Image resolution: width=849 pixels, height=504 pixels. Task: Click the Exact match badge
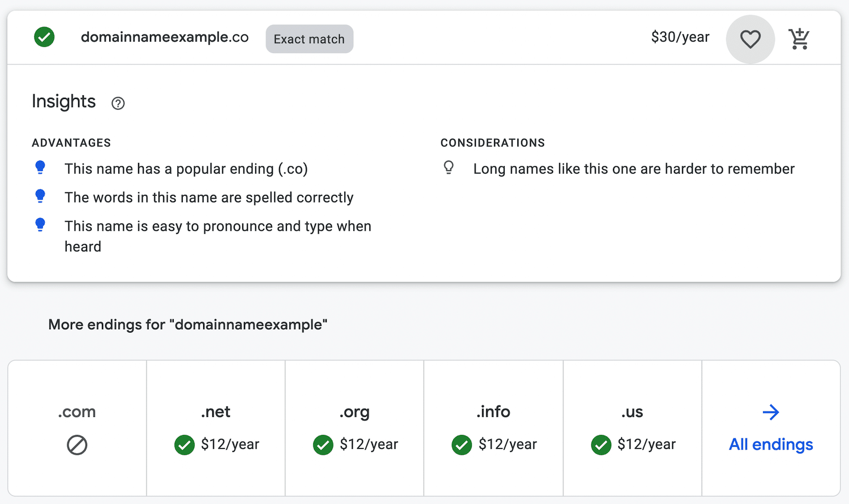click(309, 39)
